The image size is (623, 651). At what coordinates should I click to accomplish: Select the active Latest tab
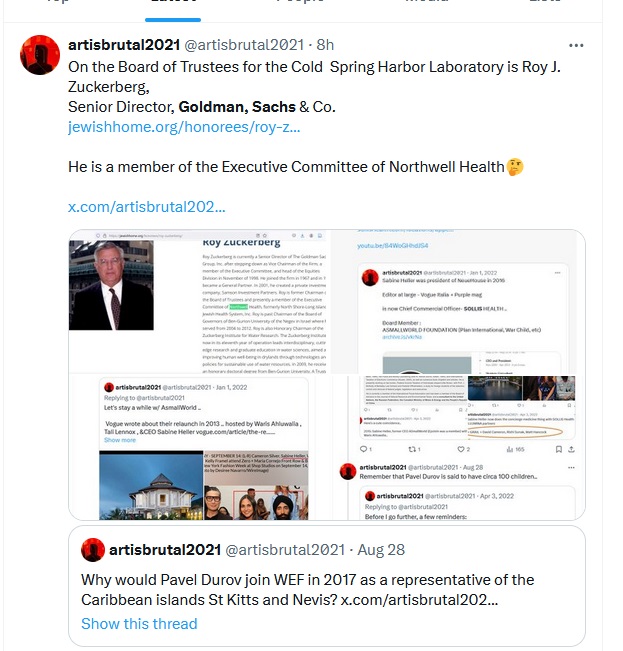[x=173, y=8]
